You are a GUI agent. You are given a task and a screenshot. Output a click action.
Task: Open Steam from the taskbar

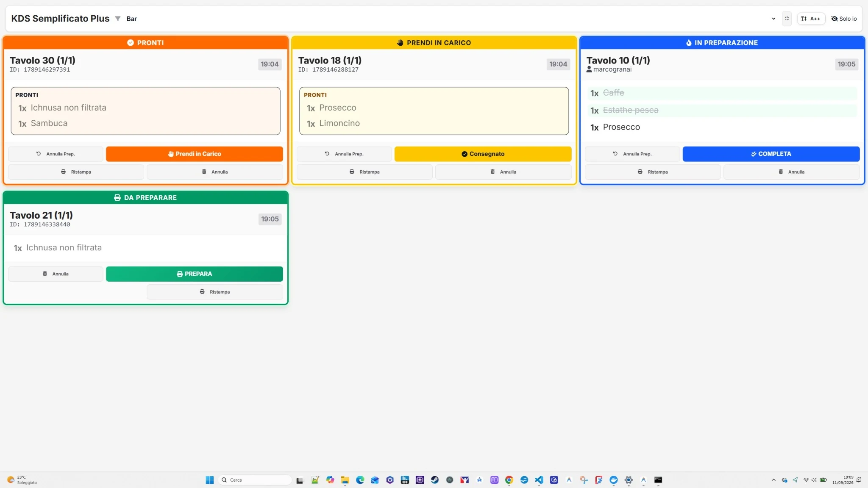pos(435,480)
